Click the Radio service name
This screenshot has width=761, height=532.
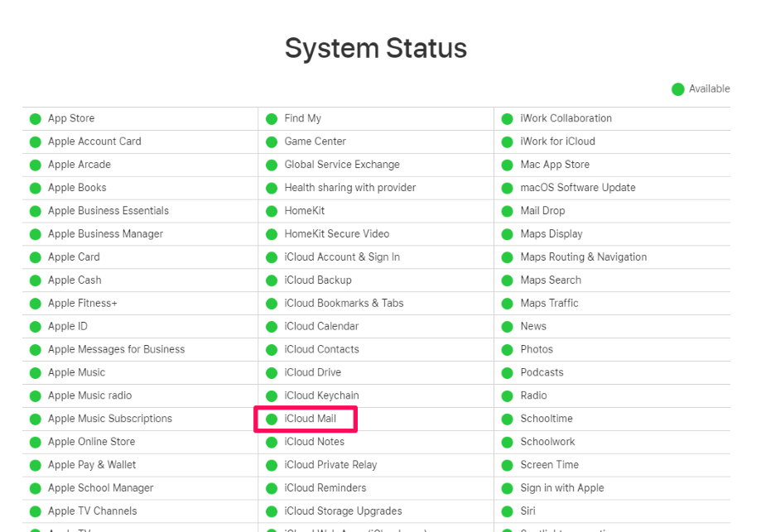pyautogui.click(x=533, y=395)
